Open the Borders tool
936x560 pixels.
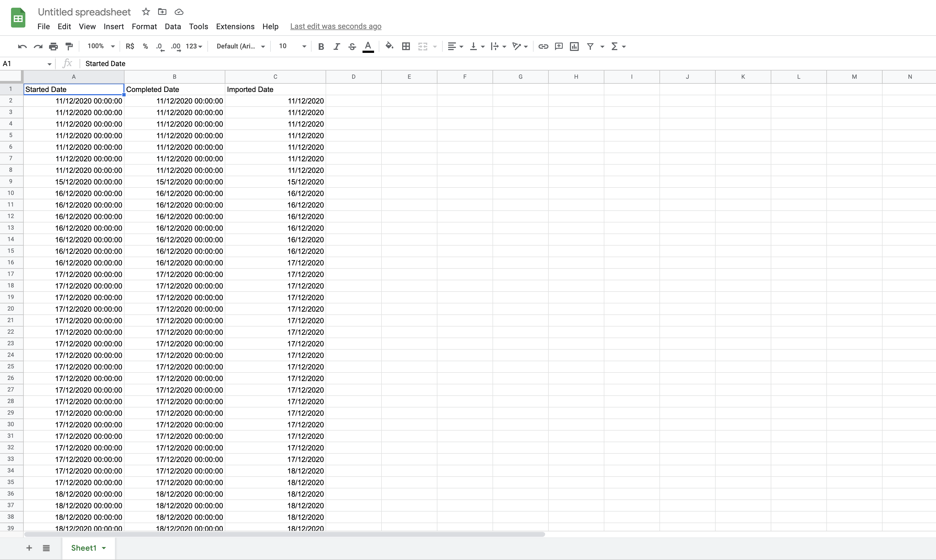coord(406,47)
